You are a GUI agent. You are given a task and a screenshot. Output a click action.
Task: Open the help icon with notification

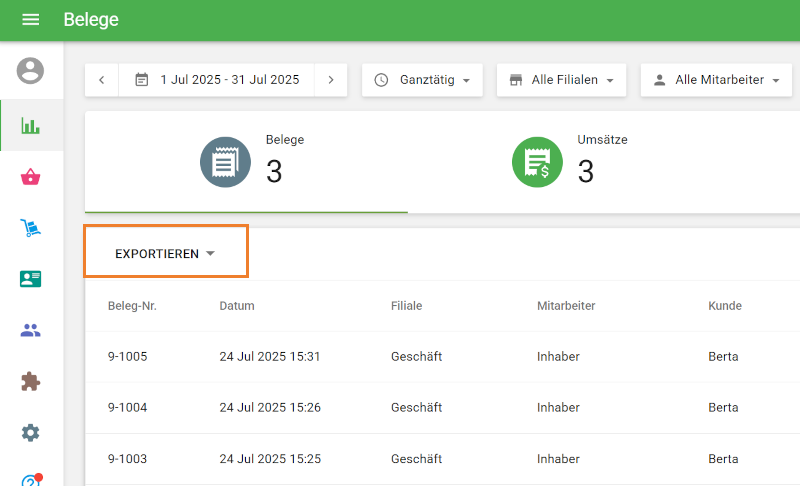click(31, 480)
